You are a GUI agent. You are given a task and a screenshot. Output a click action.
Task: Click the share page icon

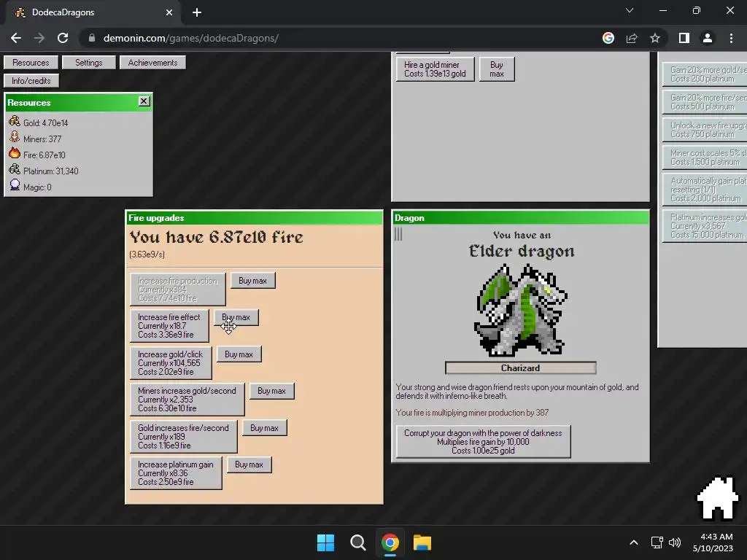[x=632, y=38]
